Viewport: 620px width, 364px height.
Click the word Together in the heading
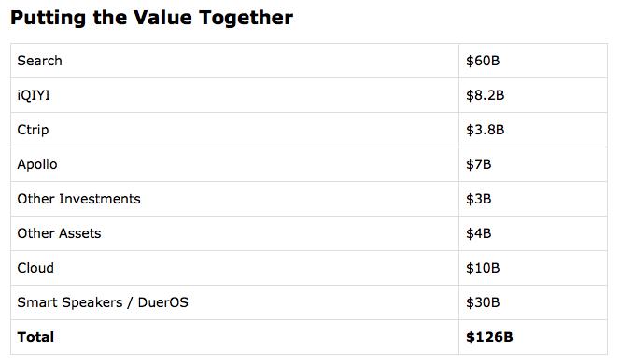click(x=246, y=18)
